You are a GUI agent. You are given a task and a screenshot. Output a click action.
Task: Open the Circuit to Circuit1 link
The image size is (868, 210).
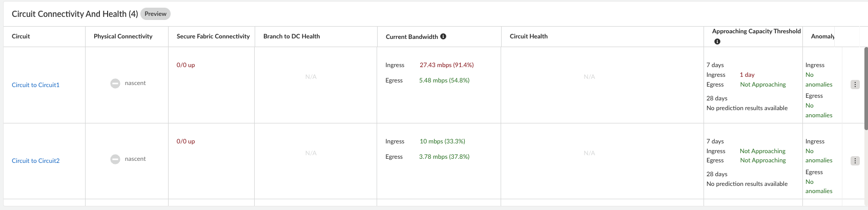35,85
